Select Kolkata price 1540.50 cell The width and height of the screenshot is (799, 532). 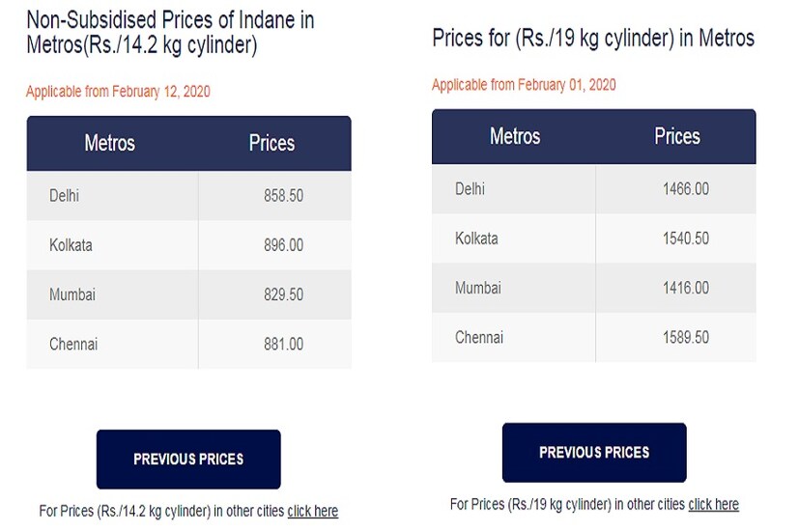(685, 238)
